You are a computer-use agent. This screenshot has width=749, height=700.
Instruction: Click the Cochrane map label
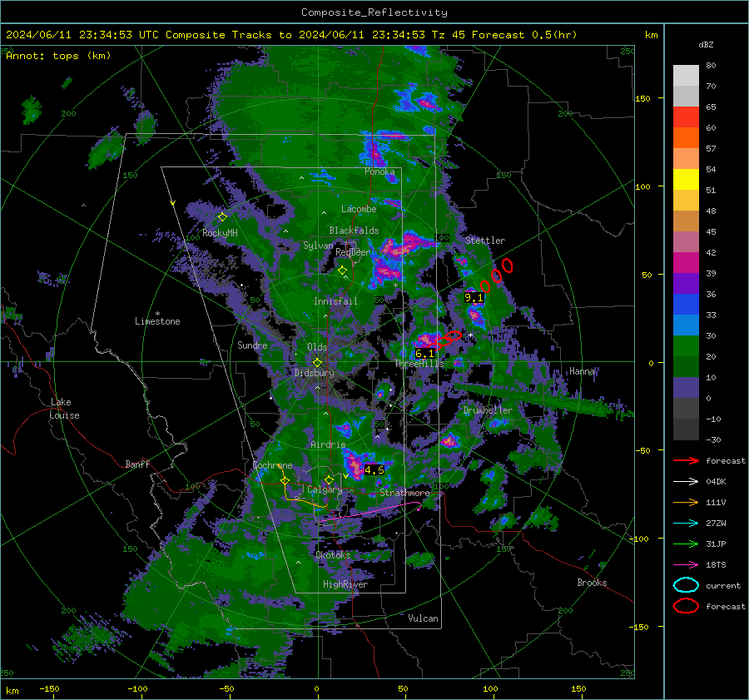click(x=272, y=465)
